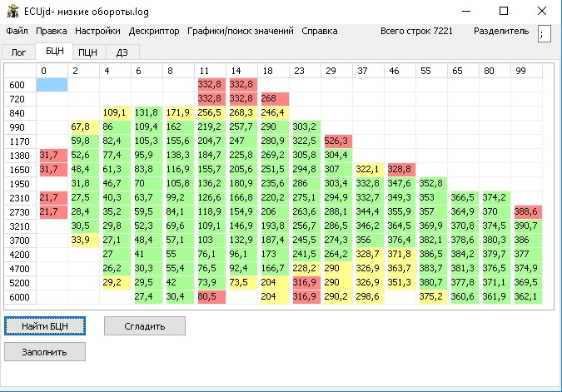The width and height of the screenshot is (562, 392).
Task: Open the Файл menu
Action: (17, 31)
